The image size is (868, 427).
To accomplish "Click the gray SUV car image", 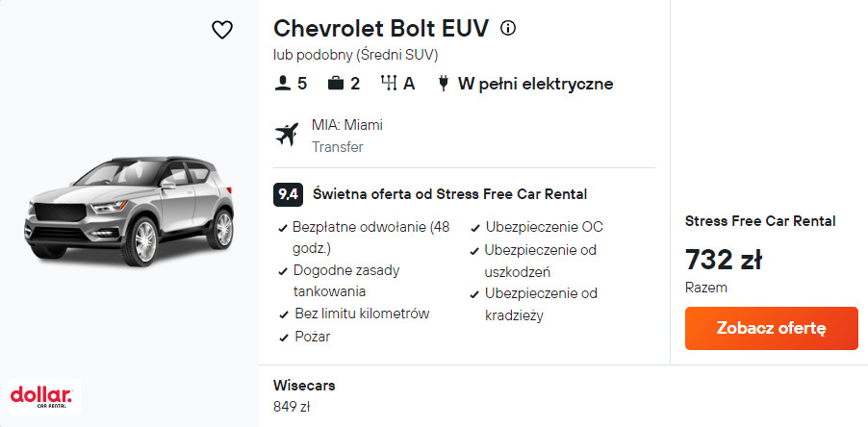I will click(x=129, y=213).
